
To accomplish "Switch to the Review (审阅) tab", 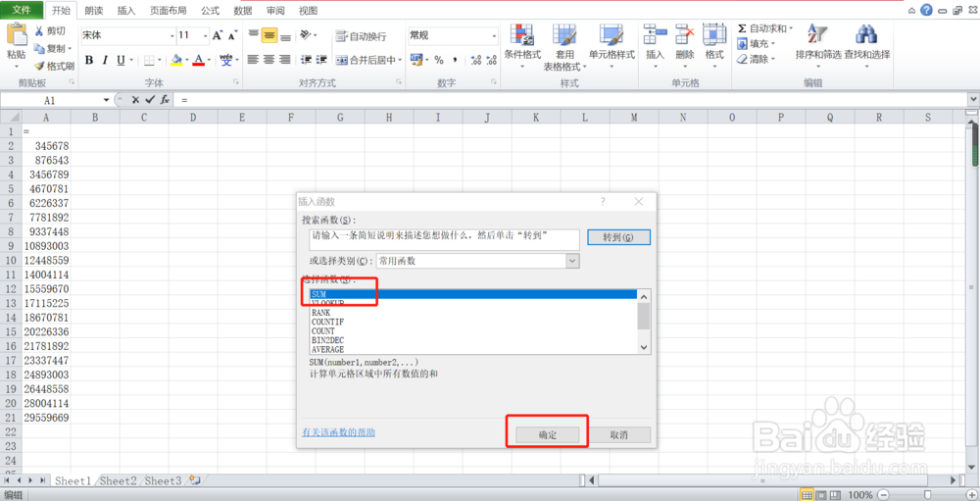I will tap(275, 11).
